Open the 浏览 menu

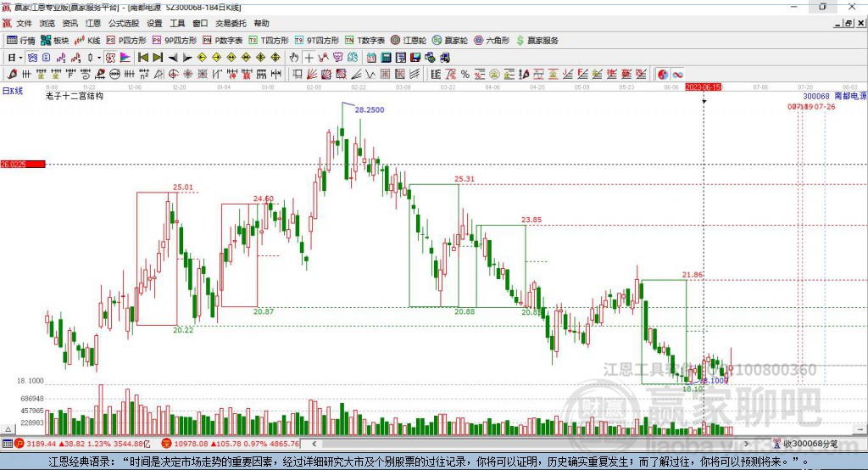pos(47,23)
